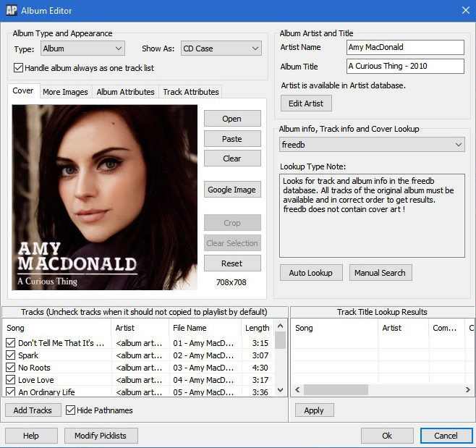Click the Amy MacDonald album cover image
476x448 pixels.
tap(104, 198)
